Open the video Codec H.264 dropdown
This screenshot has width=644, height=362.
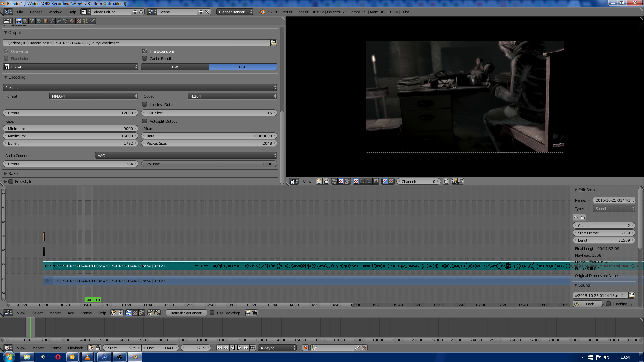pos(232,96)
